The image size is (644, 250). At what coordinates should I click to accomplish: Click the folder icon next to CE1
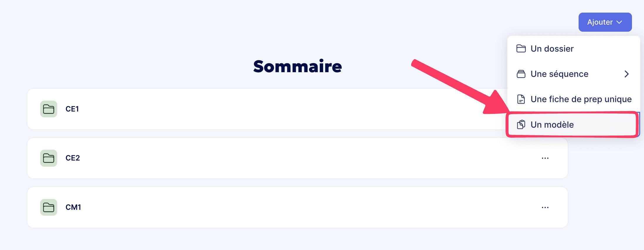(48, 109)
